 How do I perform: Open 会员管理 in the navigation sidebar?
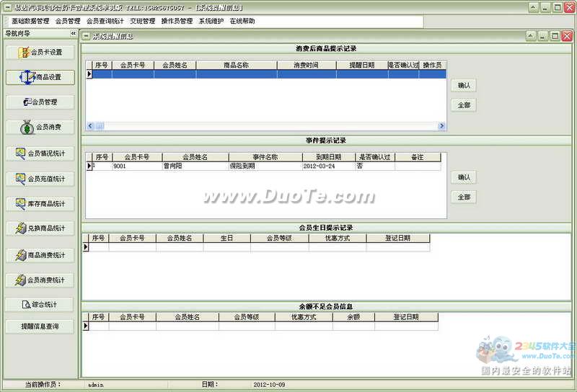tap(40, 102)
